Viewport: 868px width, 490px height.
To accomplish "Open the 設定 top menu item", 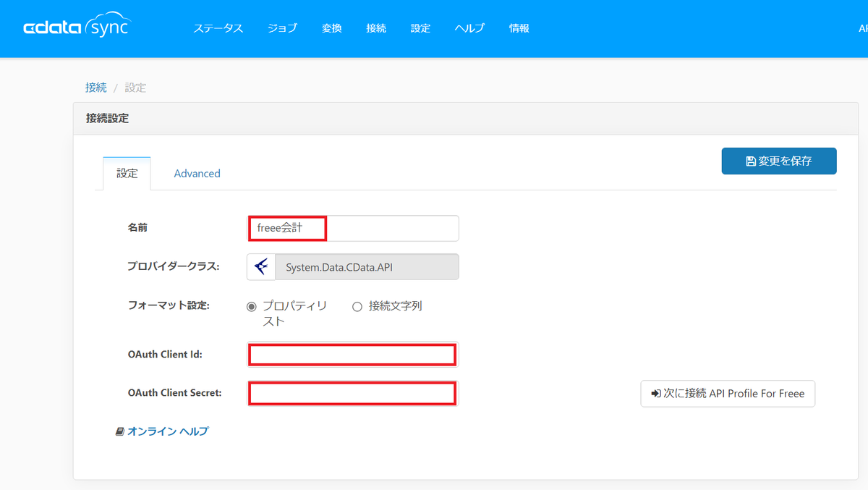I will click(x=420, y=28).
